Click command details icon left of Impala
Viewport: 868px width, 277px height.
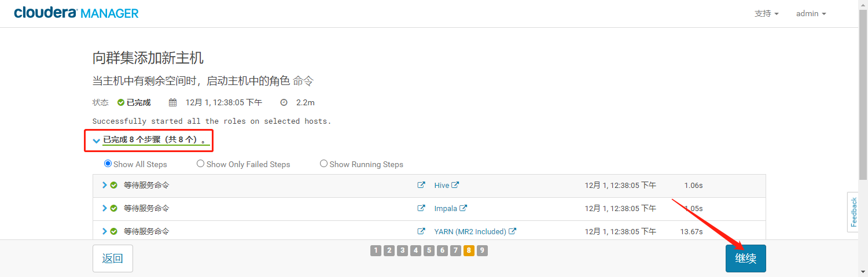[x=421, y=208]
